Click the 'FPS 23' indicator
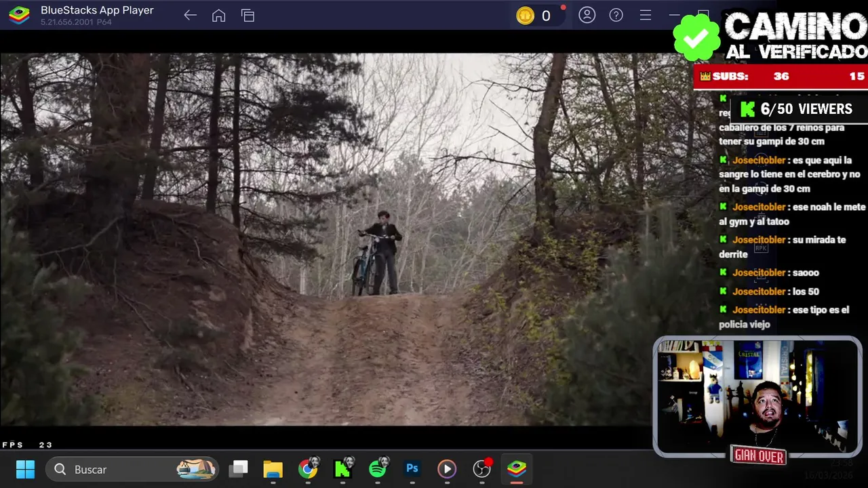The height and width of the screenshot is (488, 868). pyautogui.click(x=28, y=445)
